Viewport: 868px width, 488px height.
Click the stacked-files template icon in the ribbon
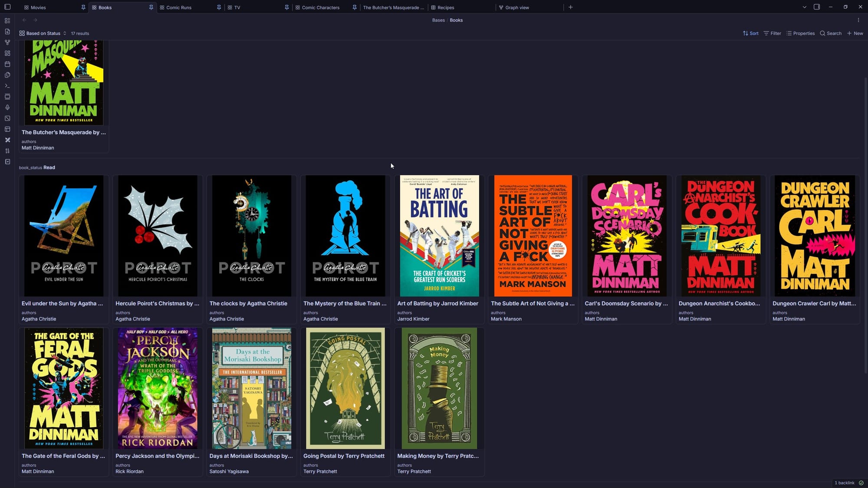click(x=7, y=75)
